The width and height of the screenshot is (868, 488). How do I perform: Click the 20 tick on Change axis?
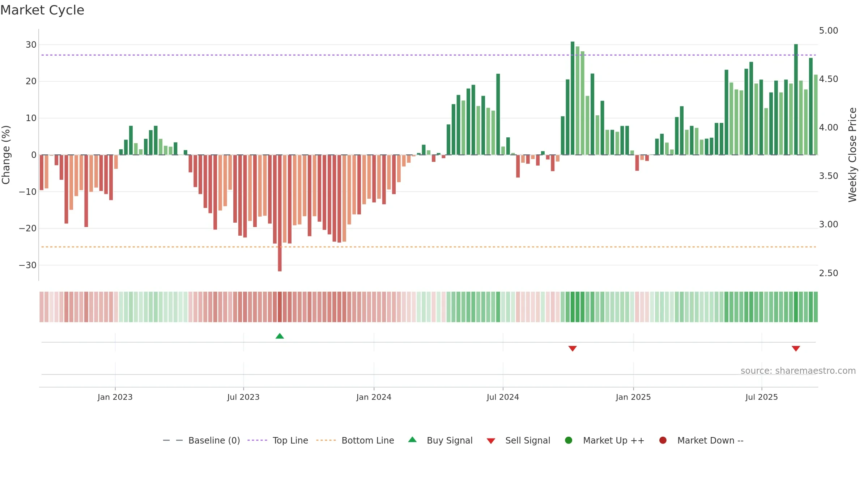31,81
